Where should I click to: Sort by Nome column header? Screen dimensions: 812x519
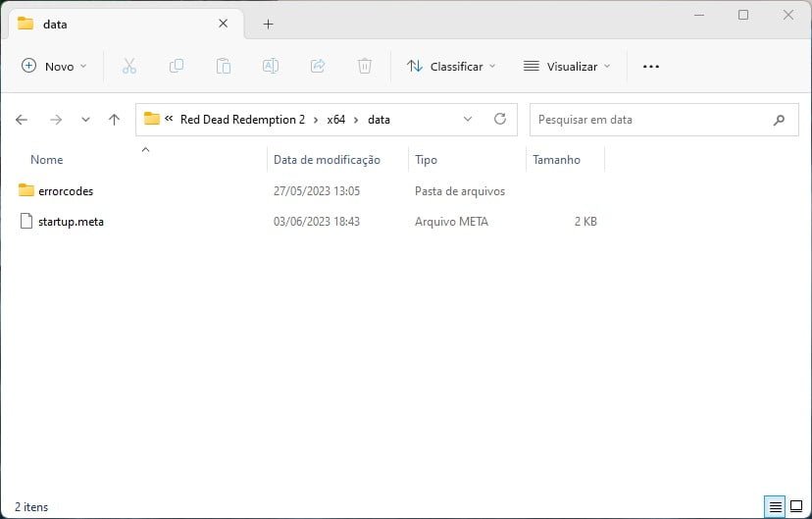pos(47,160)
